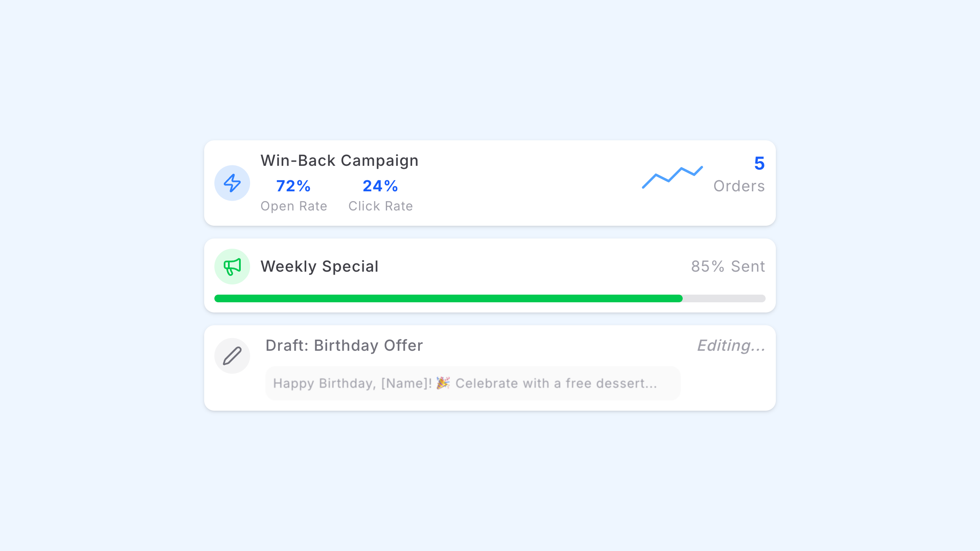
Task: View the 5 orders count
Action: click(x=759, y=163)
